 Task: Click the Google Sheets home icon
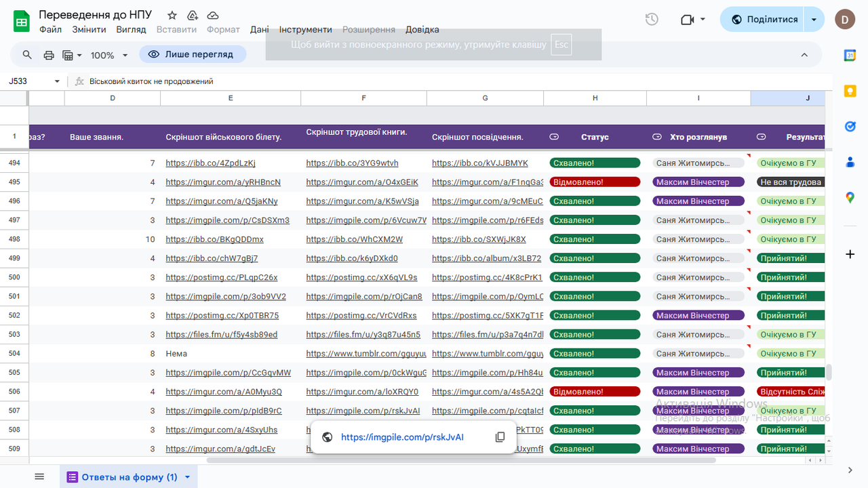pos(22,22)
